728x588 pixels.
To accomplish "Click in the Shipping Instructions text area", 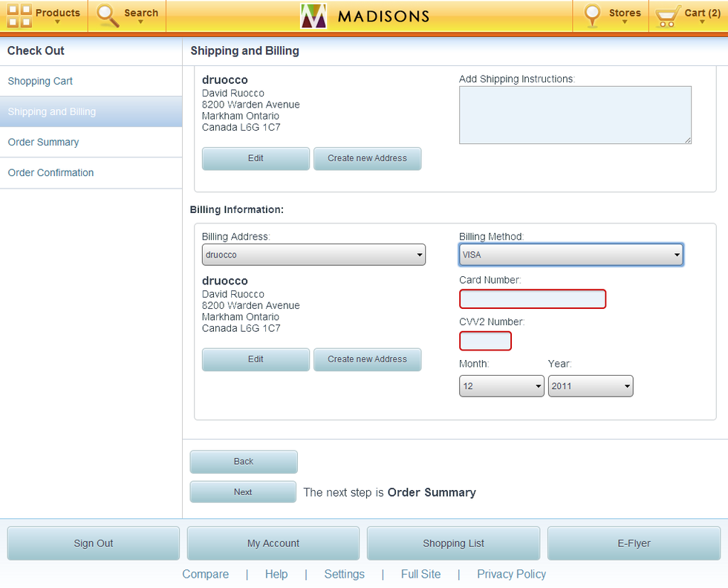I will tap(575, 115).
